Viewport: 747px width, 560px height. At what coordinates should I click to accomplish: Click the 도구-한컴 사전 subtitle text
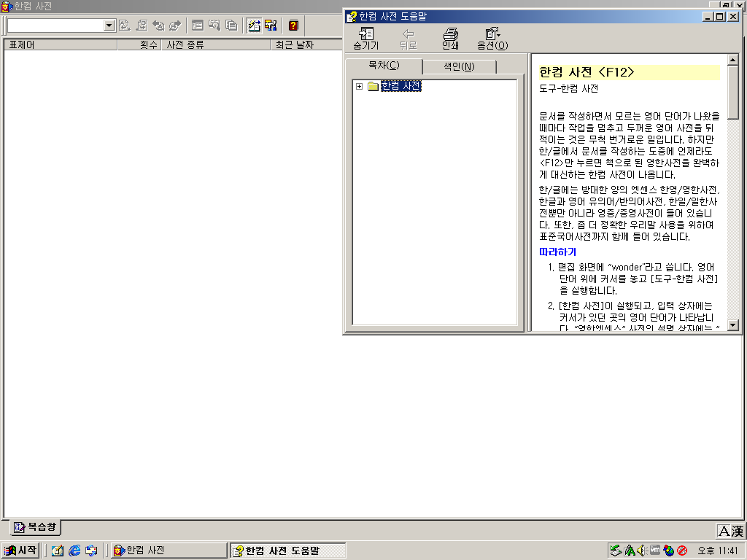click(x=568, y=88)
